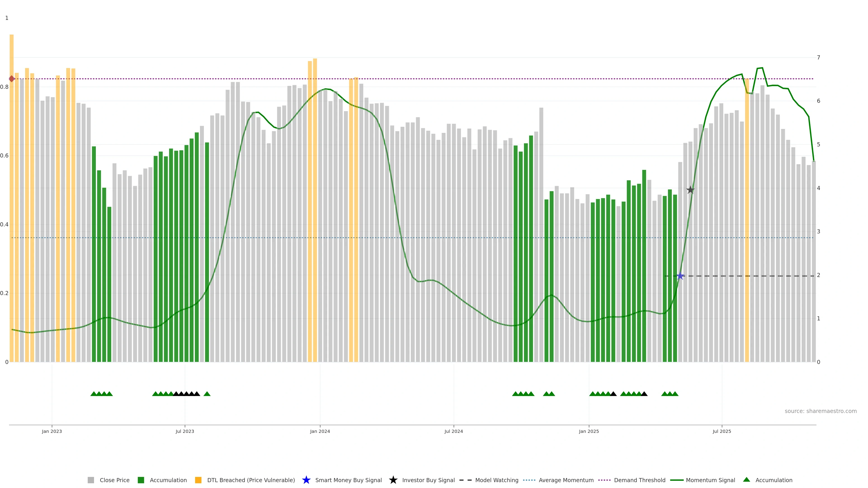Click the Jan 2024 axis label
The width and height of the screenshot is (868, 488).
pos(320,431)
